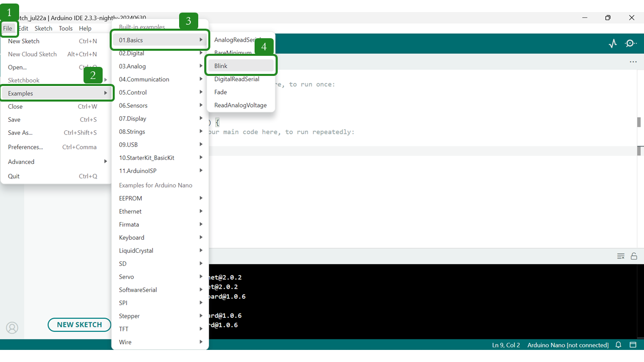Open the Sketch menu
Viewport: 644px width, 362px height.
43,29
